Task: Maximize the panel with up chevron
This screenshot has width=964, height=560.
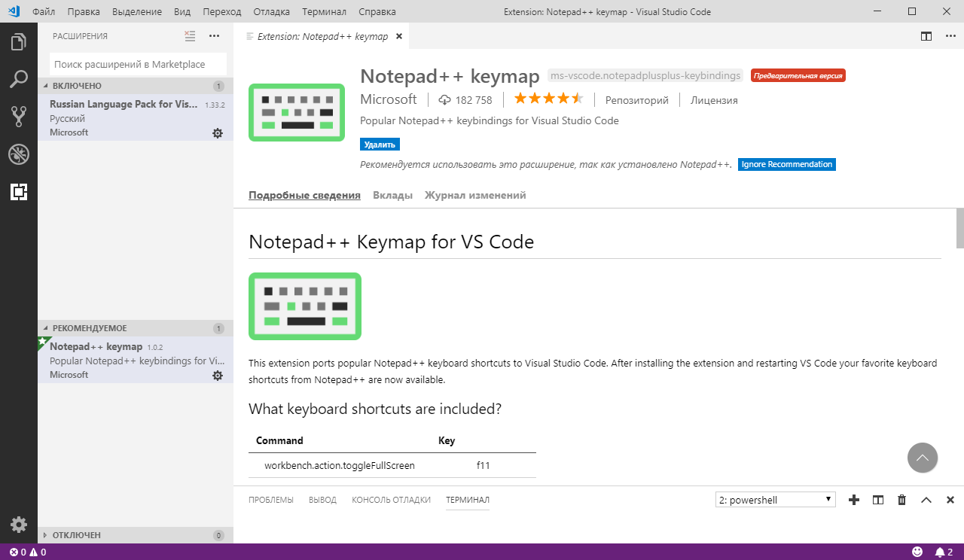Action: [x=926, y=500]
